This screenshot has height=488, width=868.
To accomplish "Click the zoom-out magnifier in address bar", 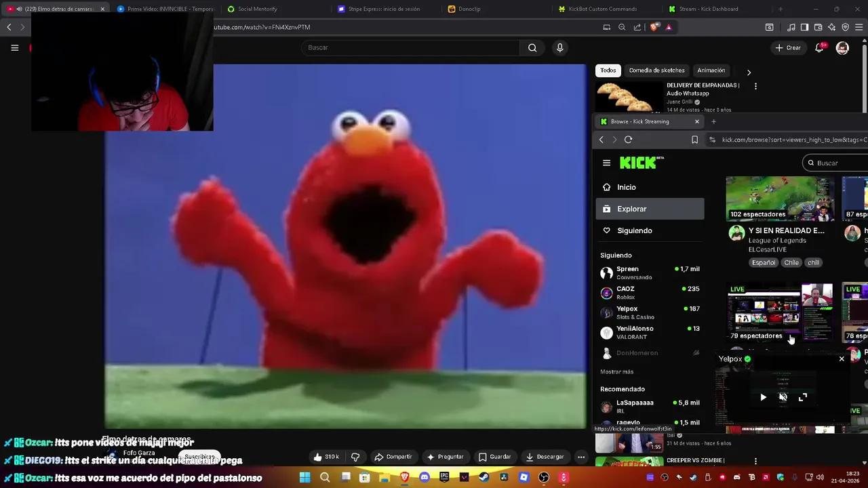I will tap(622, 27).
